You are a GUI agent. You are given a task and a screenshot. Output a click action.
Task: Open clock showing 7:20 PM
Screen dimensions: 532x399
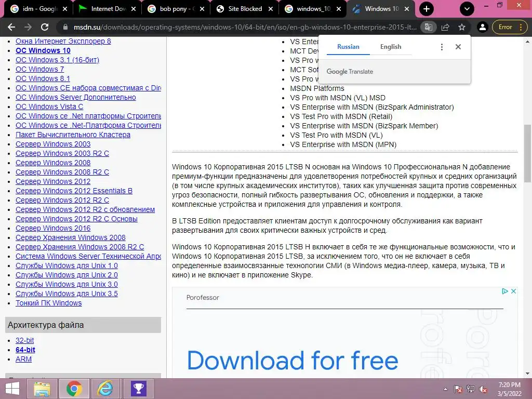click(x=509, y=389)
